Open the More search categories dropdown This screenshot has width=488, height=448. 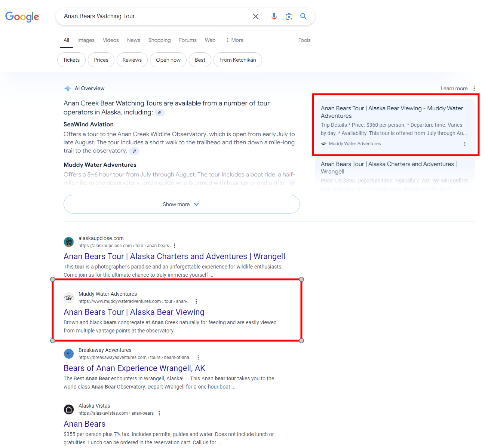[235, 40]
